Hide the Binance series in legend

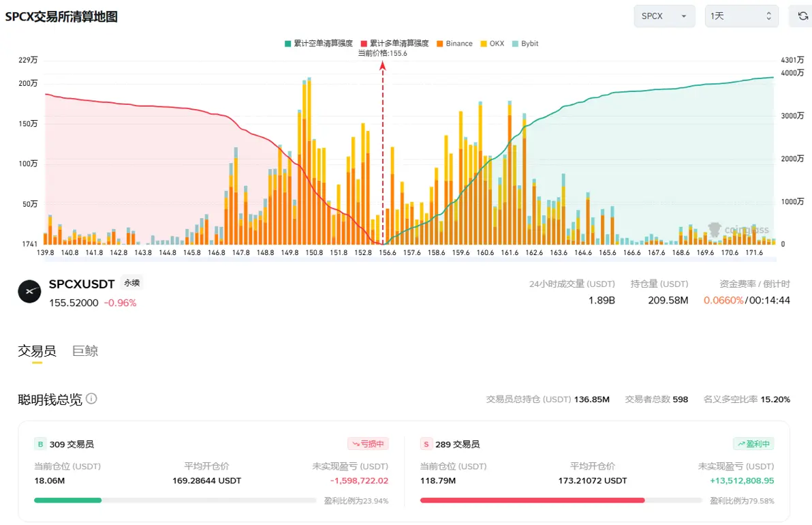coord(454,44)
